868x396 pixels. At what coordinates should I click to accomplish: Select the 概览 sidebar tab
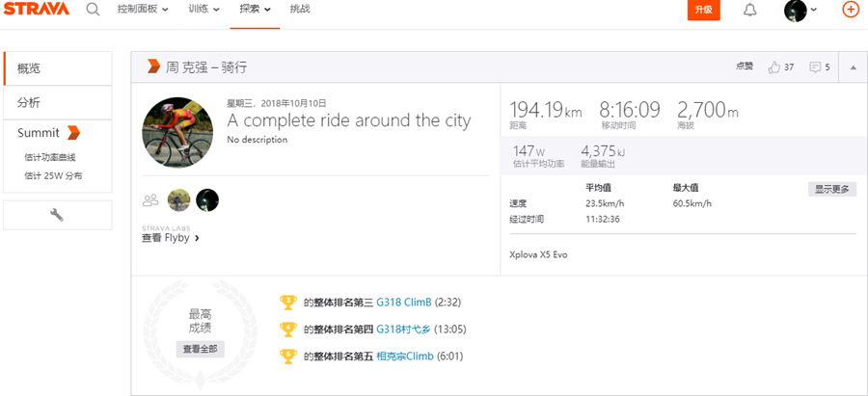tap(58, 68)
